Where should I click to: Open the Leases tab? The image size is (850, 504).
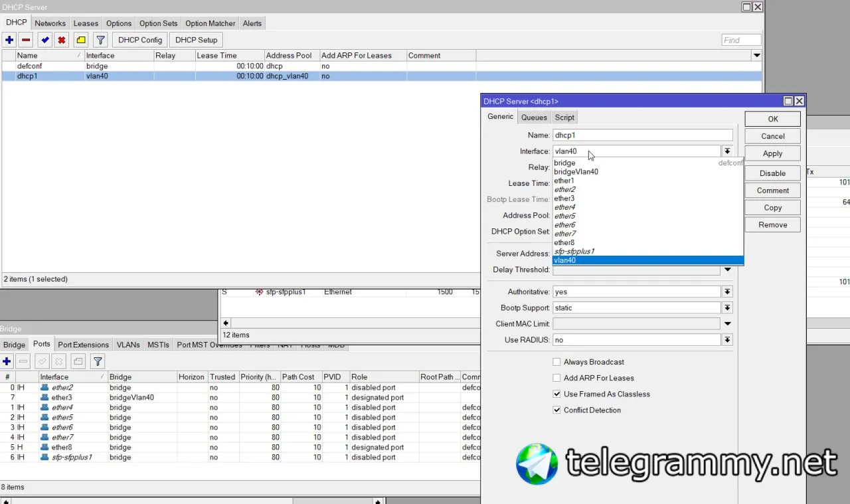tap(86, 23)
